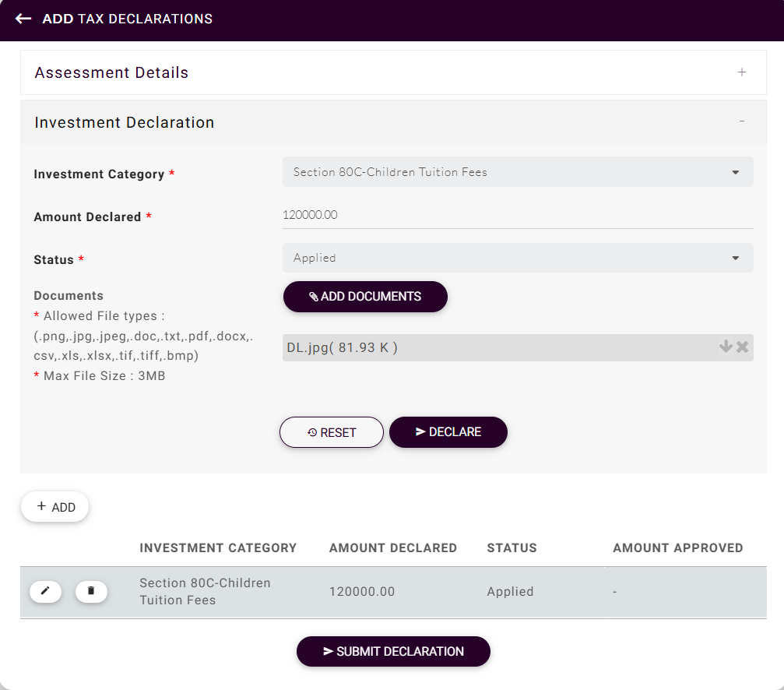Screen dimensions: 784x690
Task: Open the Status dropdown
Action: [518, 258]
